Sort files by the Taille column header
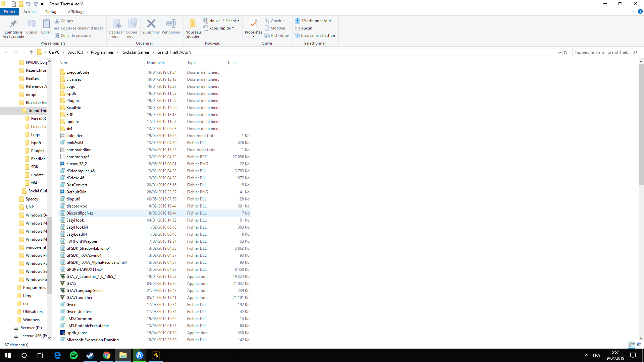The height and width of the screenshot is (362, 644). click(232, 63)
